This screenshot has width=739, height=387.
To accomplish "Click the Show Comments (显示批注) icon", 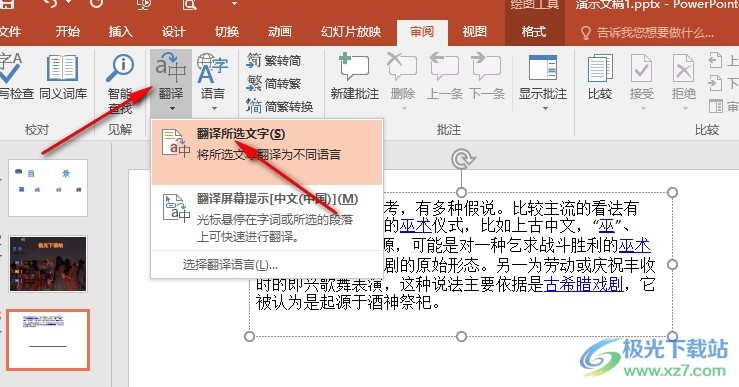I will coord(543,67).
